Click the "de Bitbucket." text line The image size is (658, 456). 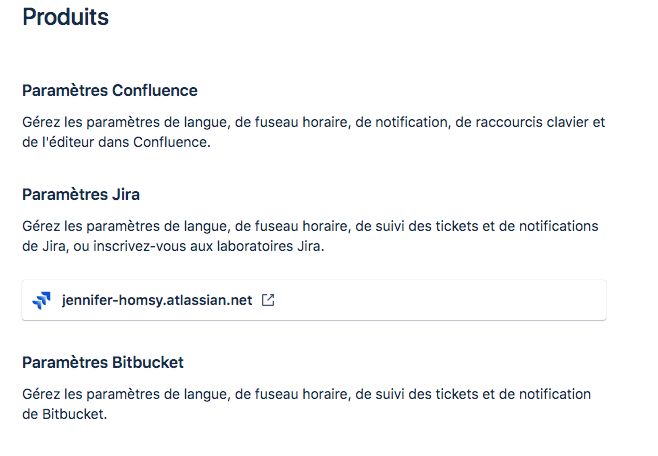point(65,414)
